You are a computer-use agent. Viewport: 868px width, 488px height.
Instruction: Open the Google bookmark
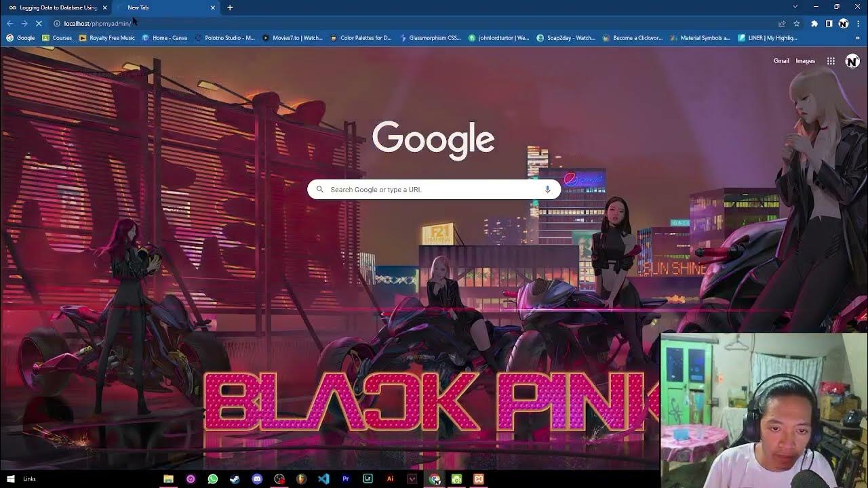click(20, 38)
